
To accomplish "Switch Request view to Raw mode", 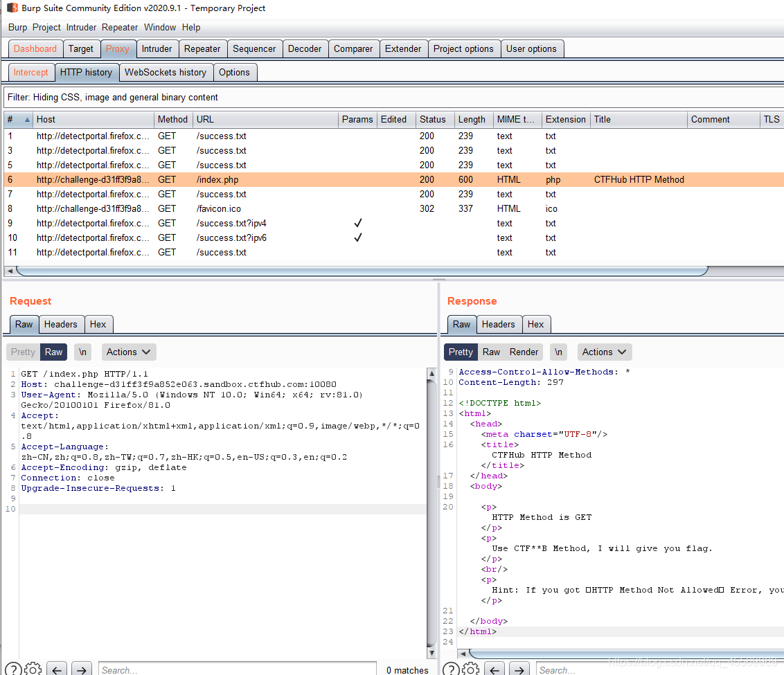I will click(x=53, y=352).
